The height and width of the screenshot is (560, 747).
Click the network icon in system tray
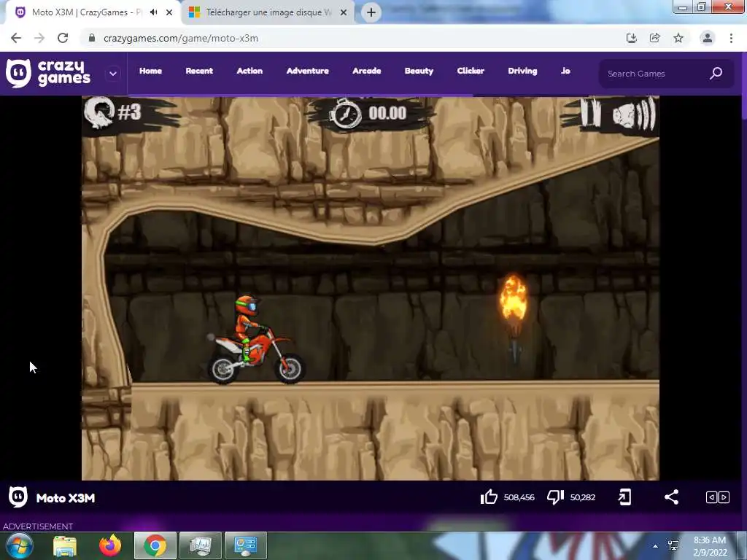pos(673,545)
